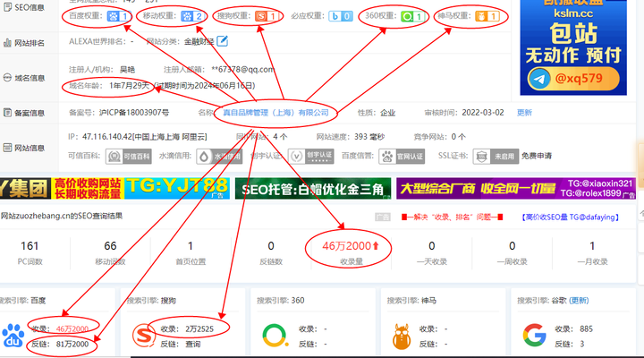Click the edit icon beside 金融财经
The image size is (644, 358).
point(222,40)
